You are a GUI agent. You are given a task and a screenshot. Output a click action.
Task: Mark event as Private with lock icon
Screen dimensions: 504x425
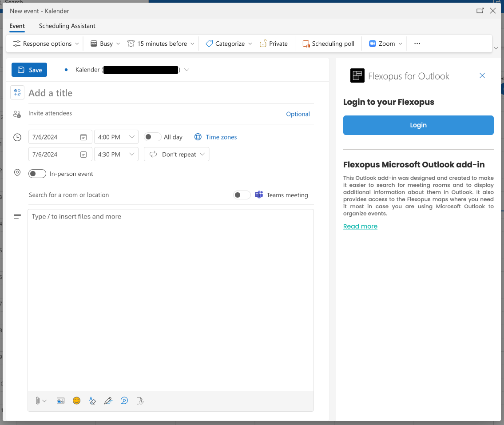coord(263,44)
